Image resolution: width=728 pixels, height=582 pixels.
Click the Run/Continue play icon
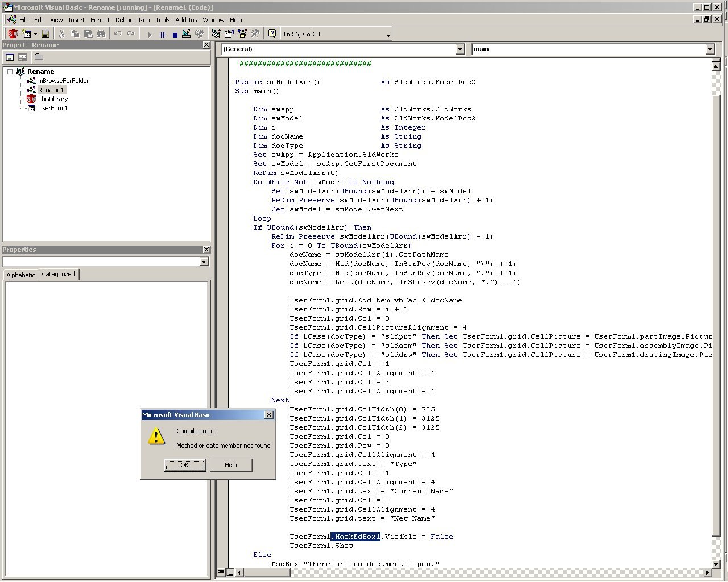click(150, 35)
